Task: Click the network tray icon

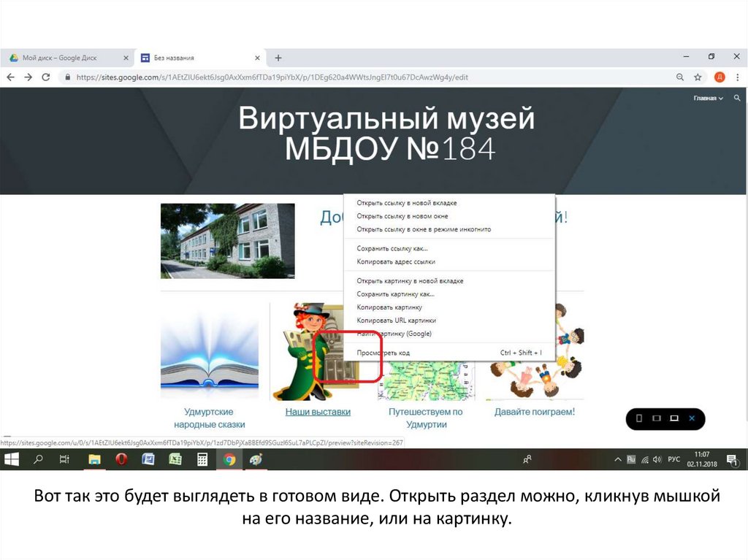Action: point(645,459)
